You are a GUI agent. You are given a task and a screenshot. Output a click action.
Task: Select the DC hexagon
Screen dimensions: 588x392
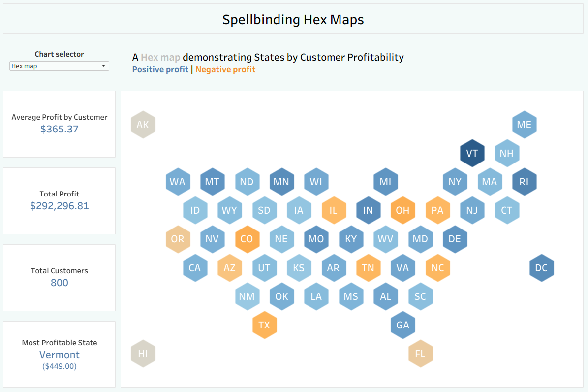[541, 268]
